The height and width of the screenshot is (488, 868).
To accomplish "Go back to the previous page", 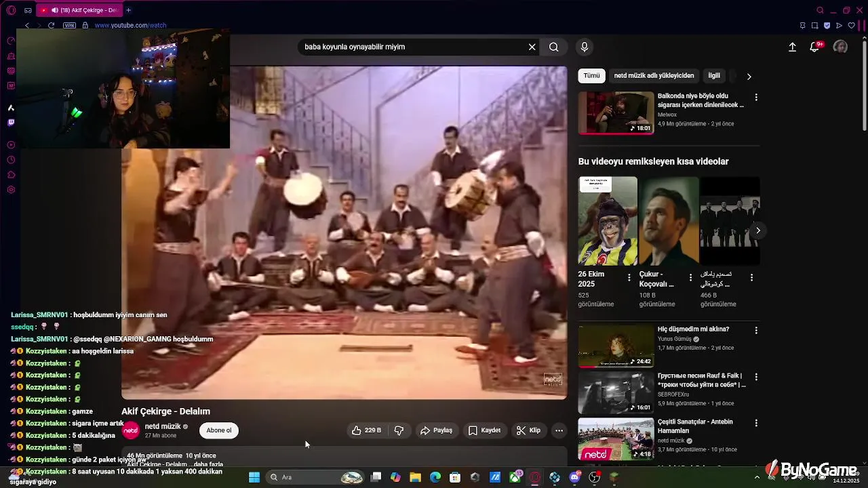I will 27,26.
